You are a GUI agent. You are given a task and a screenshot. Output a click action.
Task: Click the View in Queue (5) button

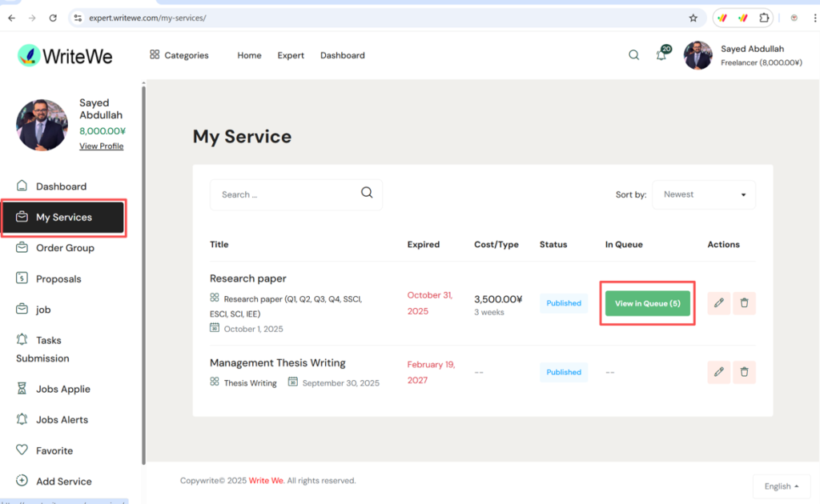click(647, 303)
